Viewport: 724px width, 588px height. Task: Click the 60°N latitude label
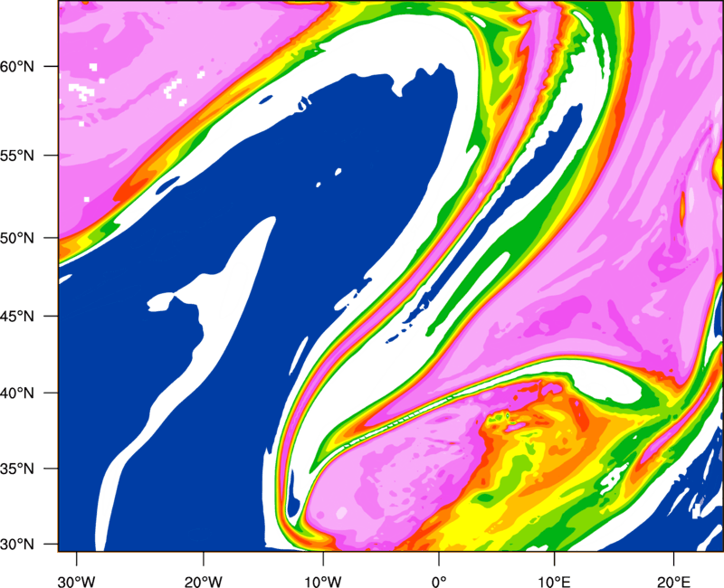[17, 66]
